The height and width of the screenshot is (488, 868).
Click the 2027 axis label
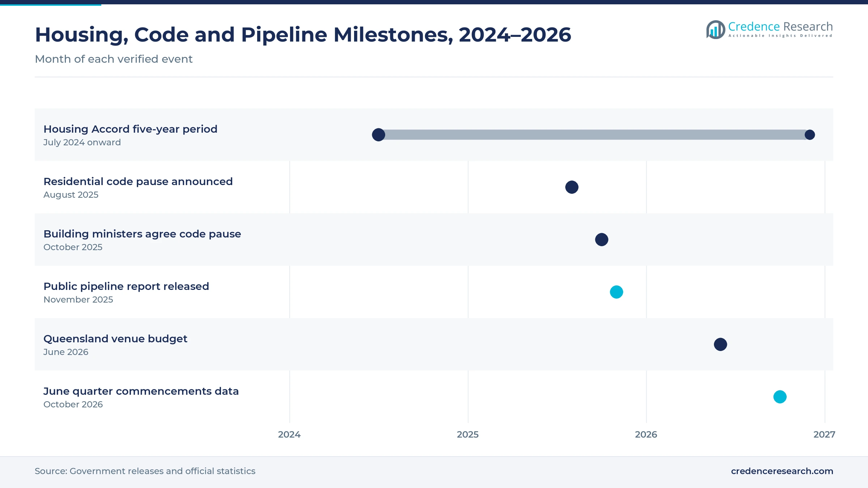pos(824,435)
